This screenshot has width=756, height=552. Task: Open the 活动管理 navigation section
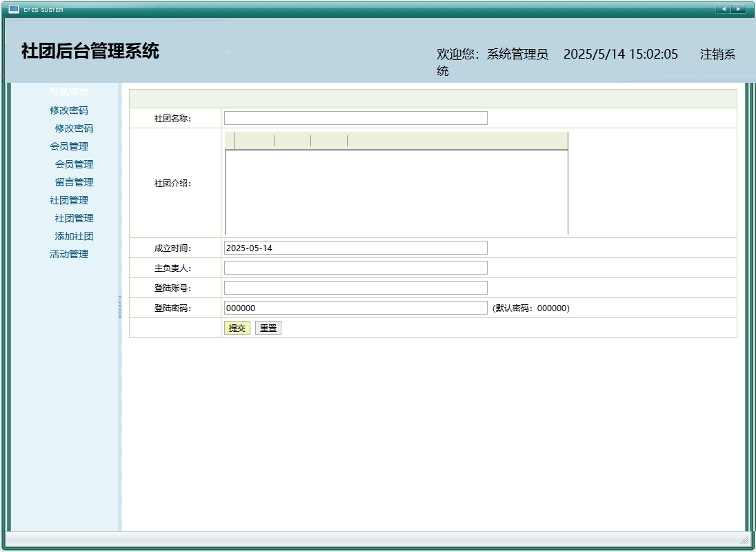69,253
